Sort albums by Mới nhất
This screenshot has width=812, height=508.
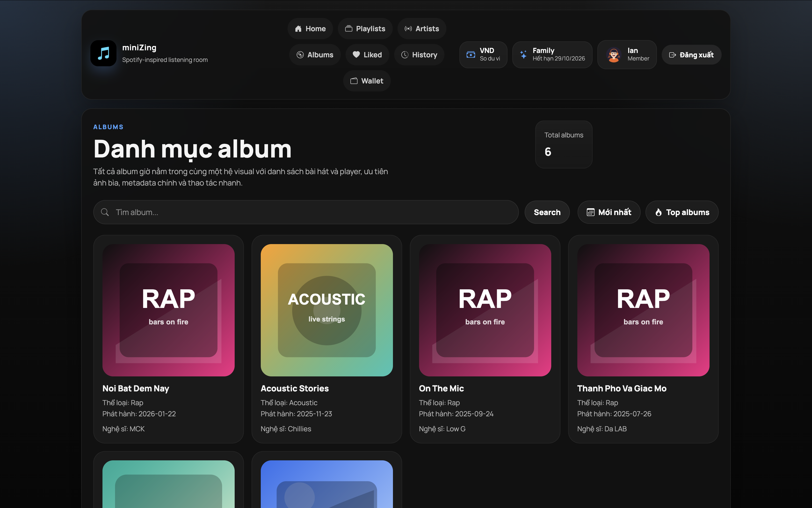(x=609, y=212)
